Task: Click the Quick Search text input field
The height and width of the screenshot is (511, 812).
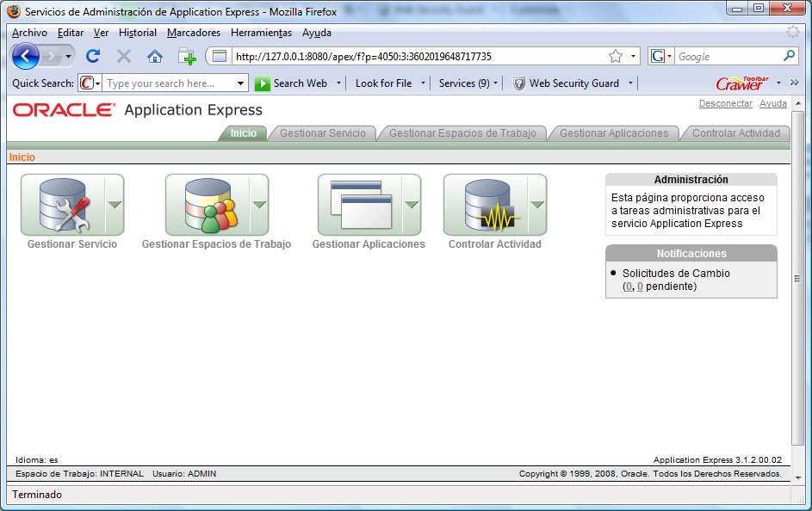Action: (169, 83)
